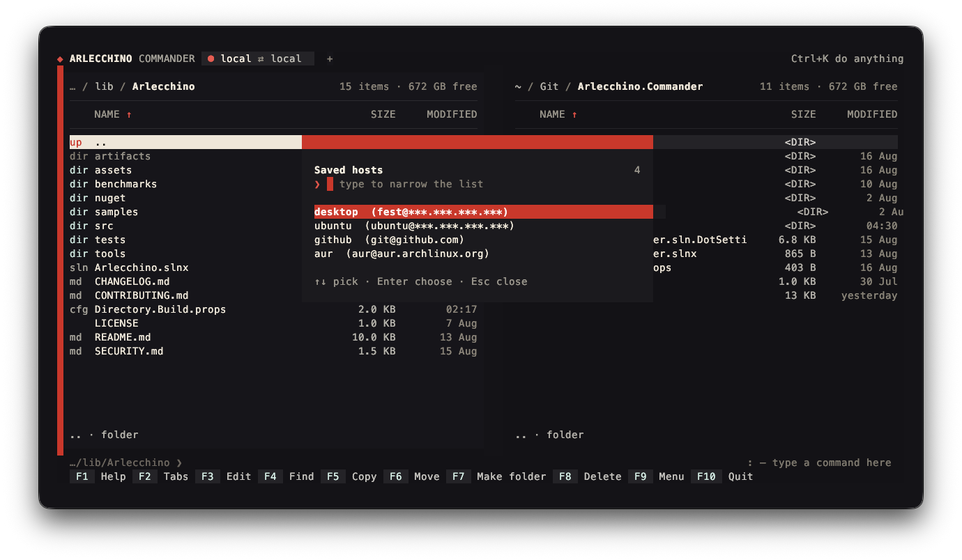Viewport: 962px width, 560px height.
Task: Click the F2 Tabs button
Action: [x=161, y=476]
